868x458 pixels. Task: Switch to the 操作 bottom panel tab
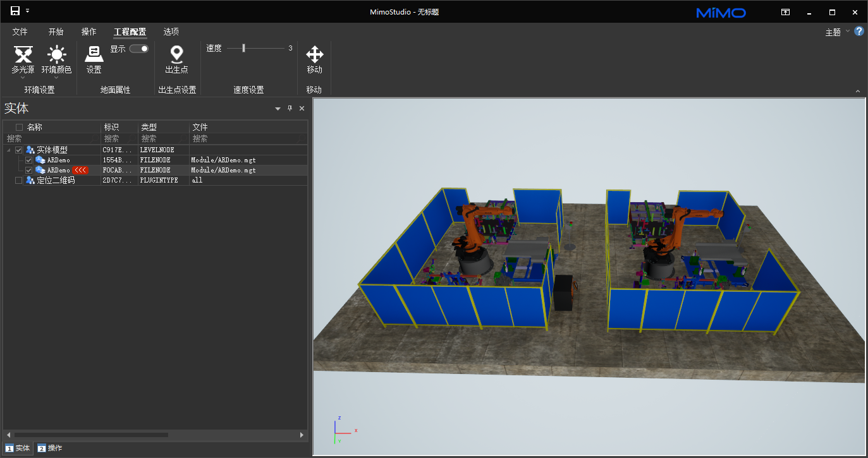point(51,448)
